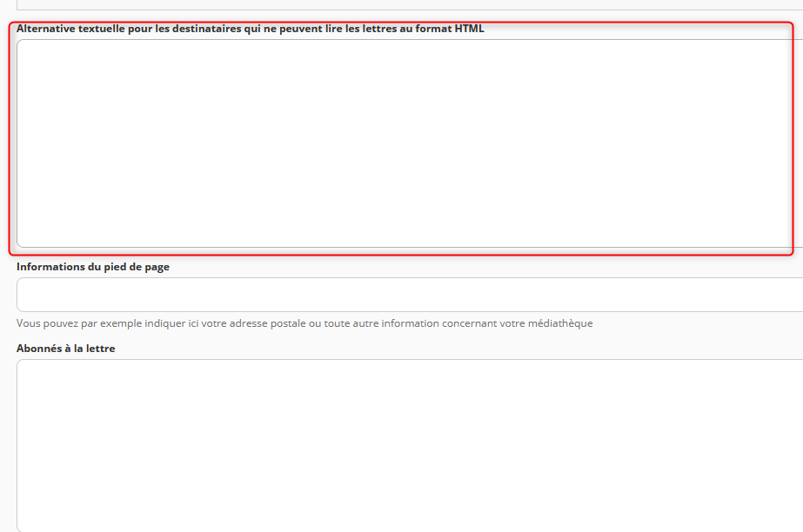The height and width of the screenshot is (532, 803).
Task: Click the word 'HTML' in the first label
Action: pyautogui.click(x=469, y=29)
